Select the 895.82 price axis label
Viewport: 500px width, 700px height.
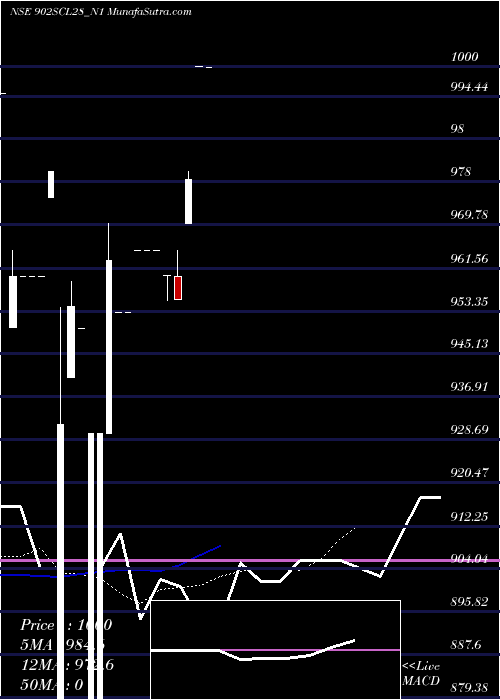tap(469, 602)
